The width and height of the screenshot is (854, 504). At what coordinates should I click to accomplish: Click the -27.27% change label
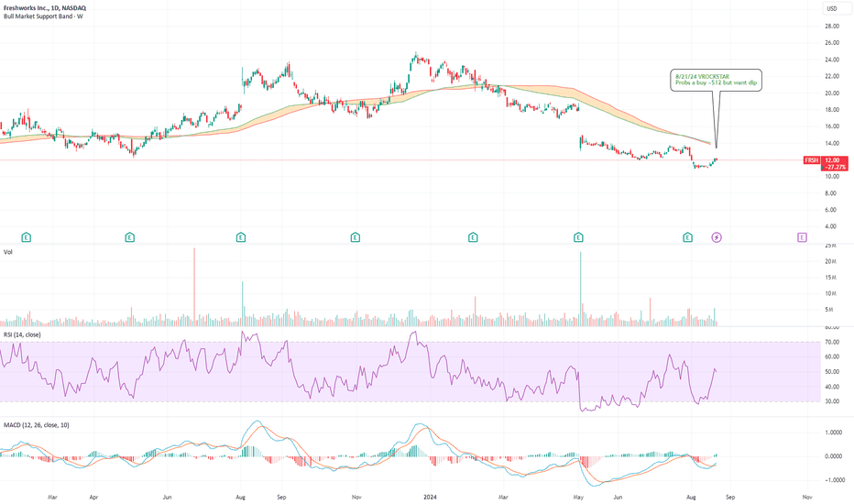(x=835, y=167)
